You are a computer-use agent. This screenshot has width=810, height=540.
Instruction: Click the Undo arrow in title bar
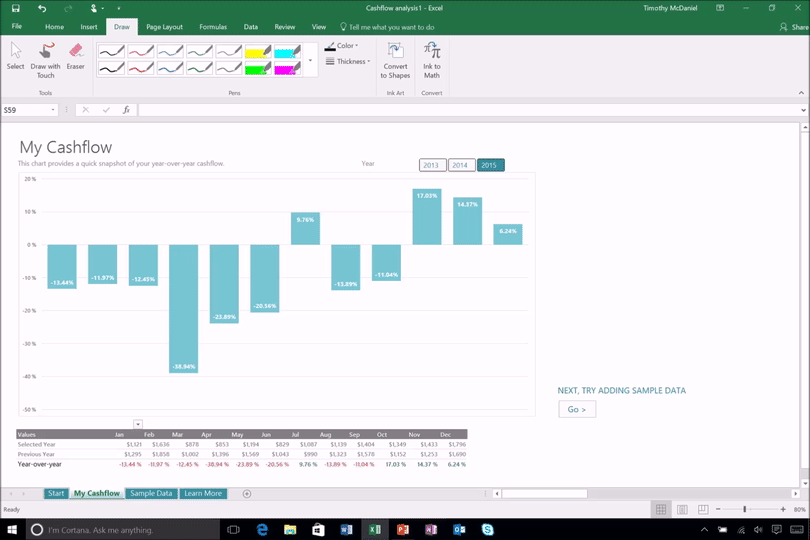tap(42, 8)
